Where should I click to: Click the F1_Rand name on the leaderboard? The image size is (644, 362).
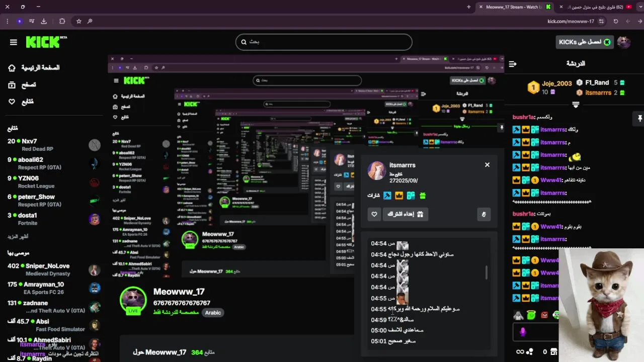[x=597, y=82]
